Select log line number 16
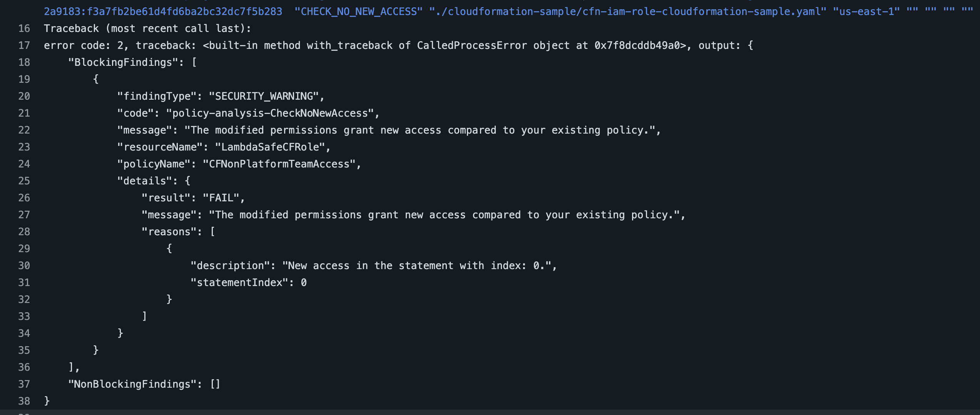 [24, 28]
